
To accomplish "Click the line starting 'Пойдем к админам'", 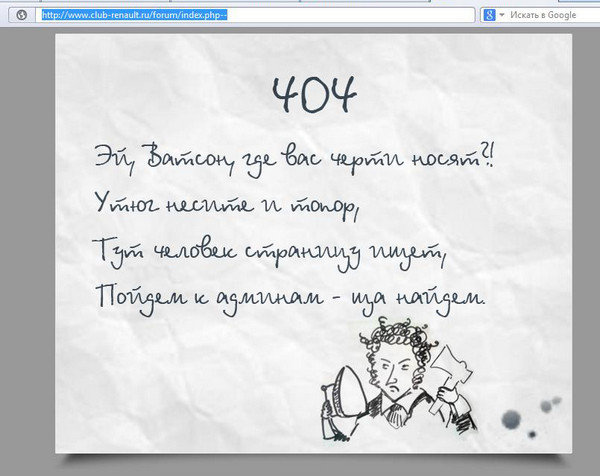I will pyautogui.click(x=291, y=297).
